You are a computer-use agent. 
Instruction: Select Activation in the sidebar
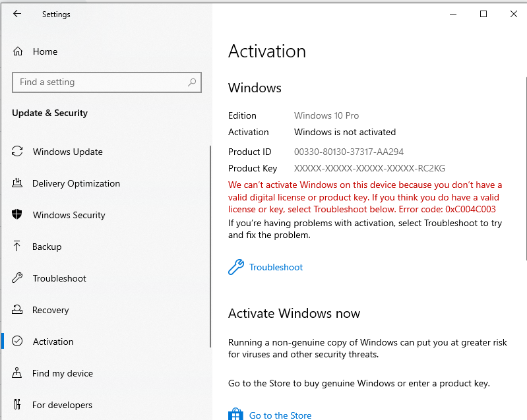(x=53, y=342)
